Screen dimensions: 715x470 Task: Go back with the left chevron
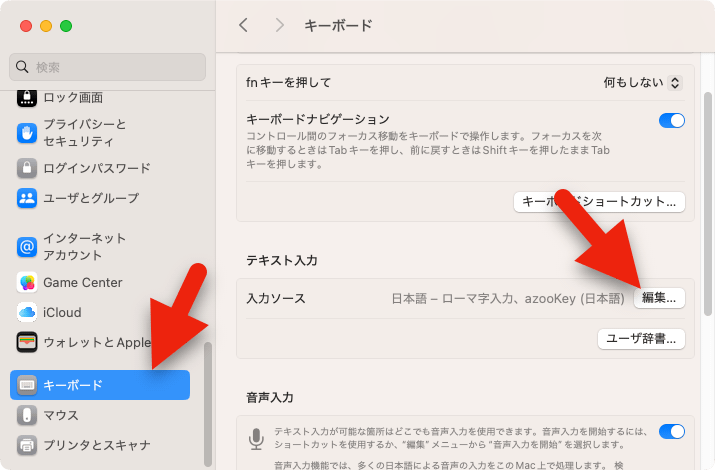(x=243, y=25)
